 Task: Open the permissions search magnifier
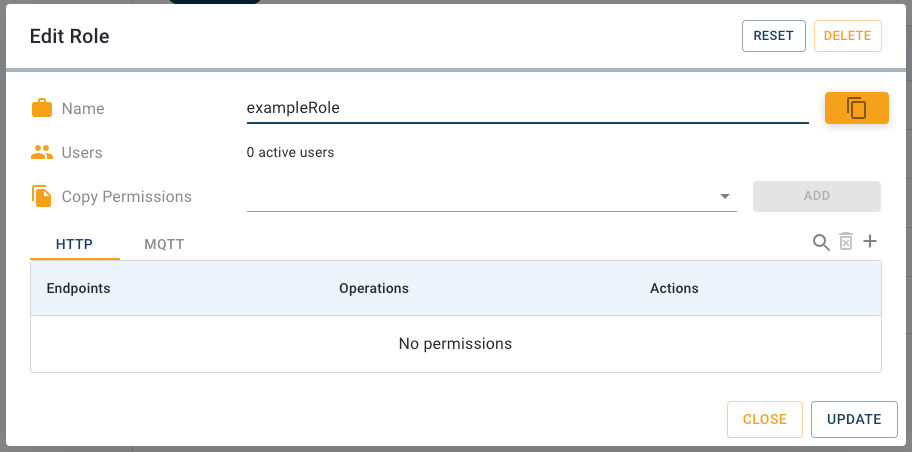coord(821,242)
